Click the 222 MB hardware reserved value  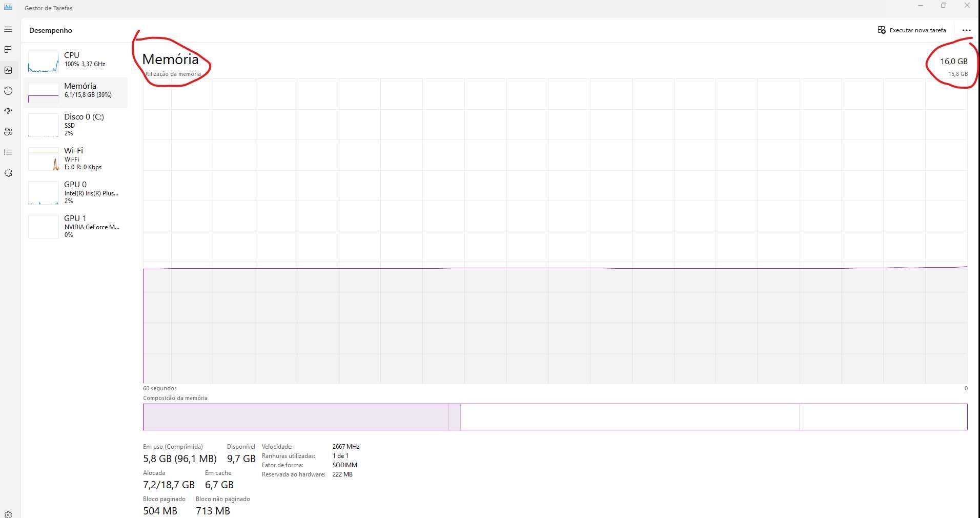point(342,474)
